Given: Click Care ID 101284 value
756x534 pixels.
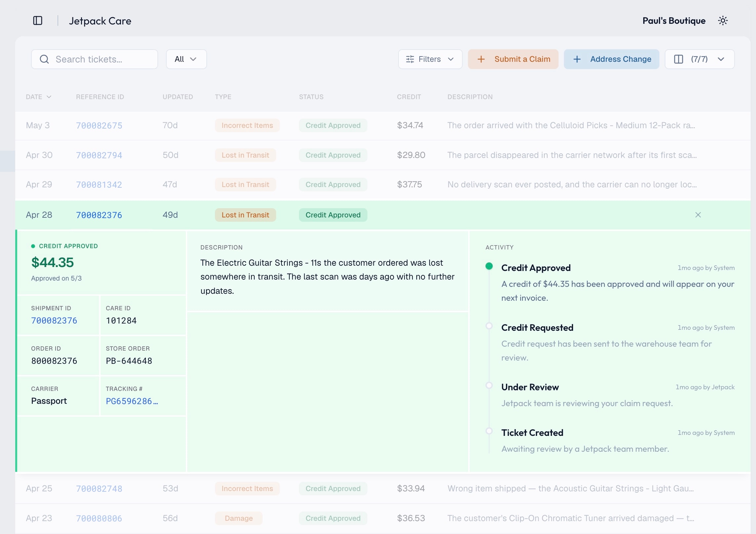Looking at the screenshot, I should coord(121,321).
